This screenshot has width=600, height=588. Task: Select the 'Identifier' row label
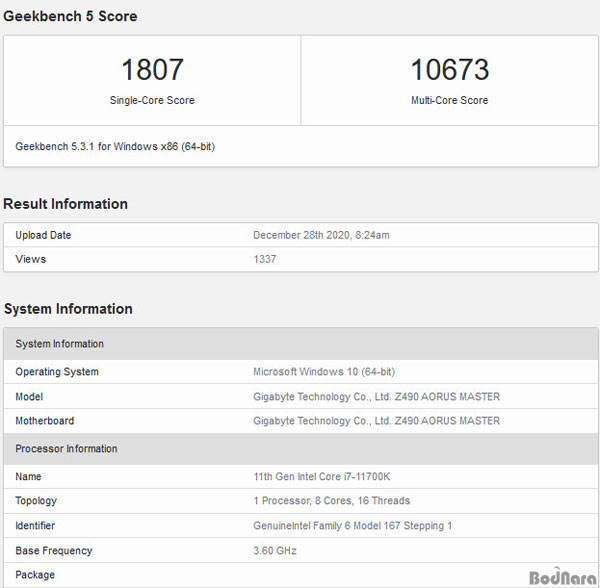(35, 526)
